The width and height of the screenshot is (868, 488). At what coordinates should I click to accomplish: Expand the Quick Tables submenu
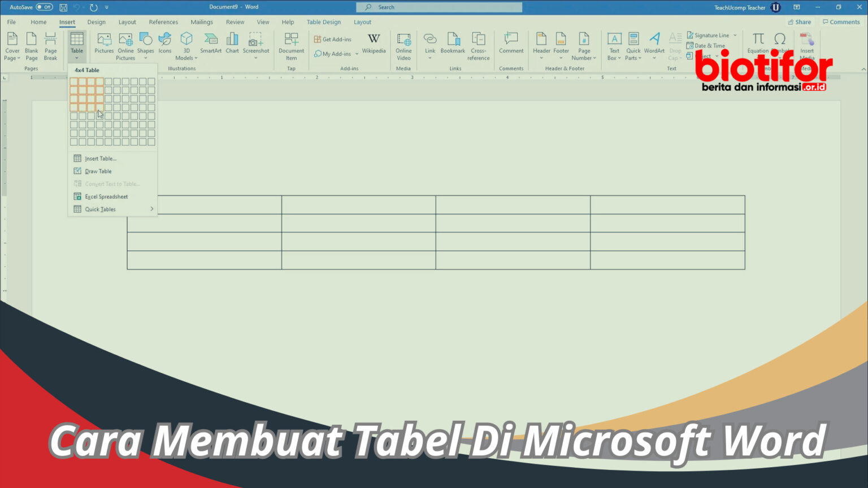tap(100, 209)
